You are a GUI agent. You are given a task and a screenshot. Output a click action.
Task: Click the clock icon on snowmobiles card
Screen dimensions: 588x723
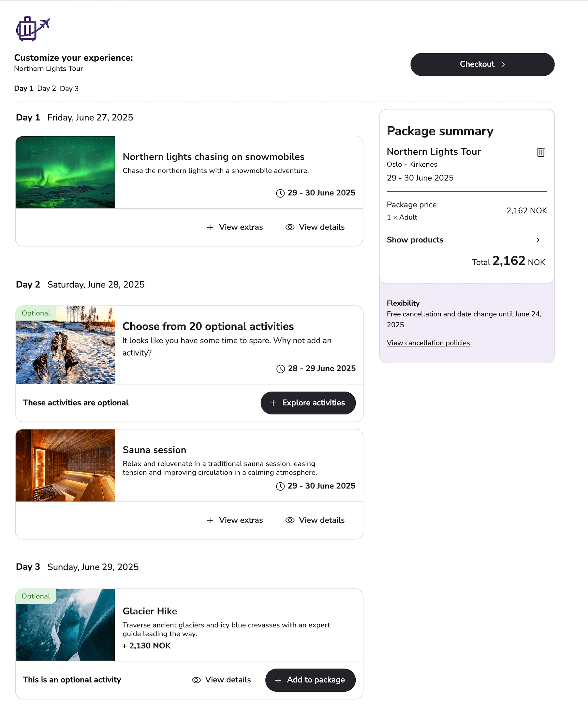[x=280, y=193]
